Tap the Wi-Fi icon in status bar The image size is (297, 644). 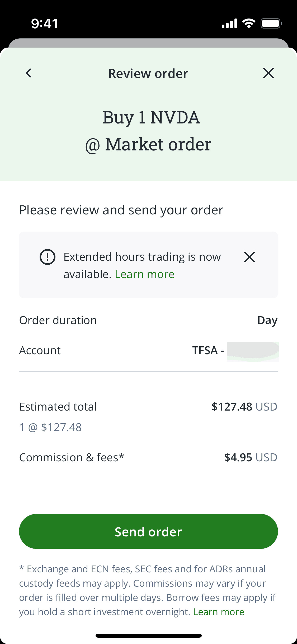[x=249, y=24]
